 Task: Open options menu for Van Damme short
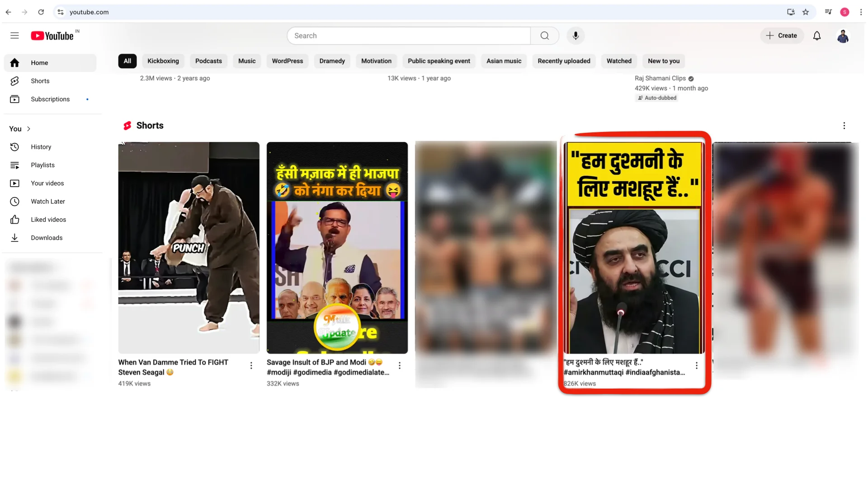[251, 366]
